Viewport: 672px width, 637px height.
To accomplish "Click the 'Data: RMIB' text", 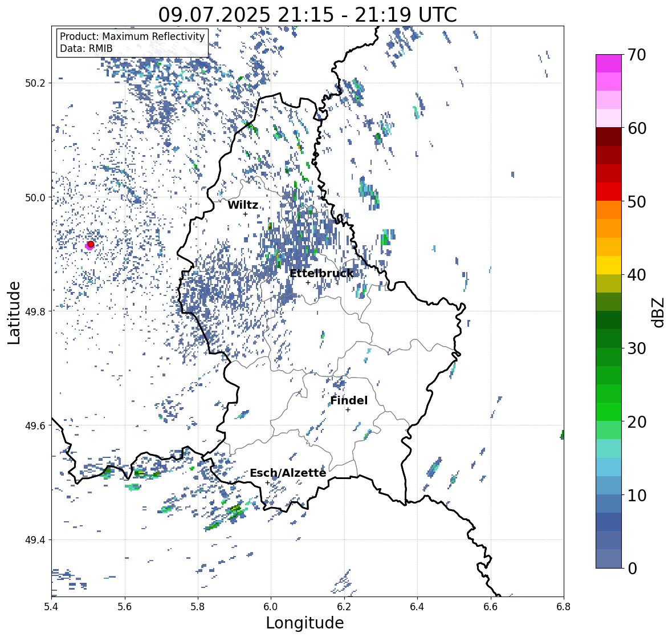I will pyautogui.click(x=86, y=48).
